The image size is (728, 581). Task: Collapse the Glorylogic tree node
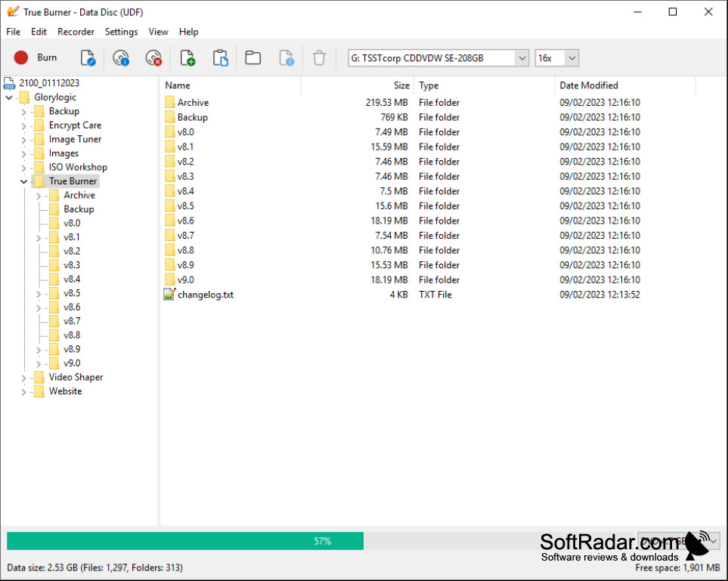click(x=9, y=97)
